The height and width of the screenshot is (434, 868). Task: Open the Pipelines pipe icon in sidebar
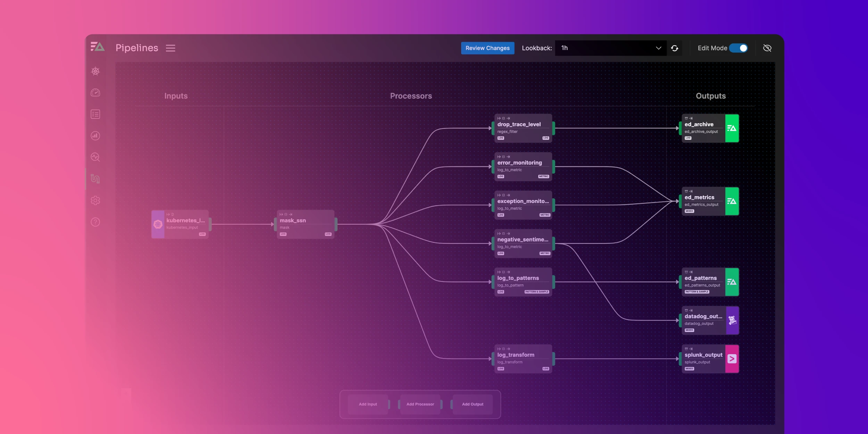pyautogui.click(x=95, y=178)
